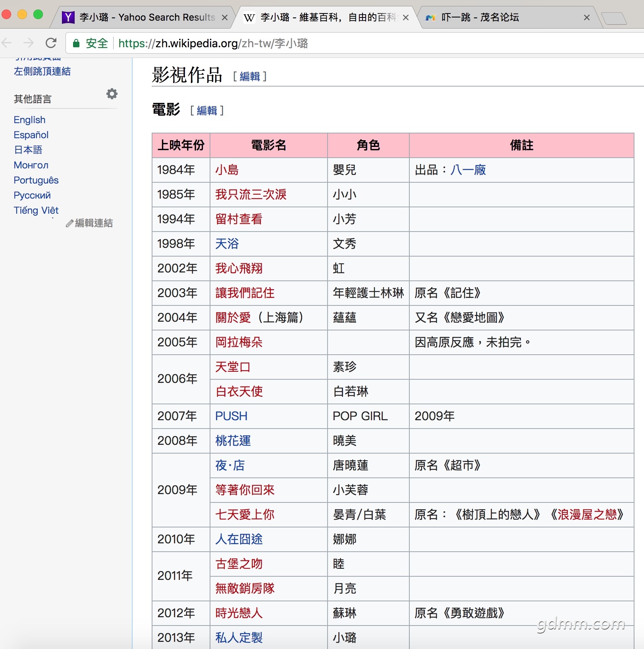Open 時光戀人 film link
Screen dimensions: 644x649
(239, 613)
